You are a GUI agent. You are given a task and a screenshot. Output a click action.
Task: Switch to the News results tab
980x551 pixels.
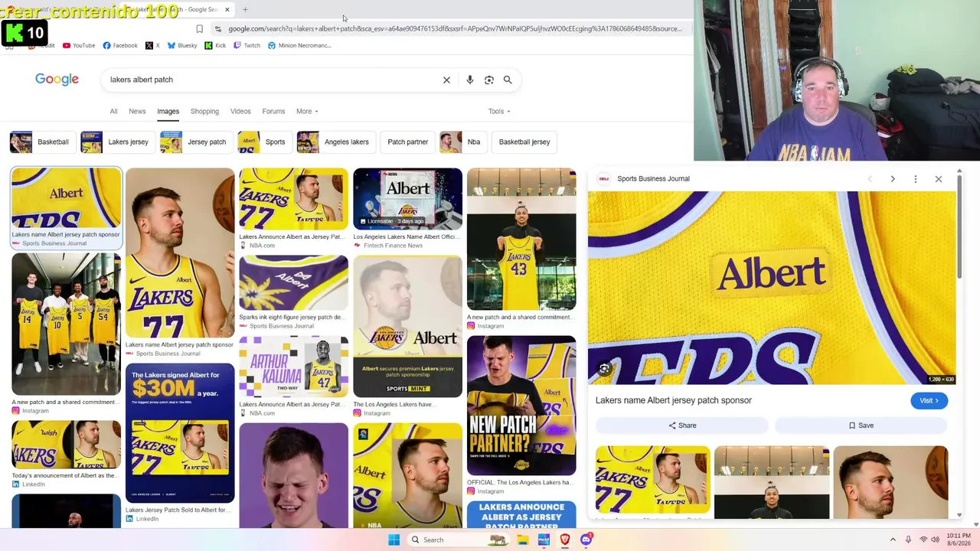click(x=137, y=112)
